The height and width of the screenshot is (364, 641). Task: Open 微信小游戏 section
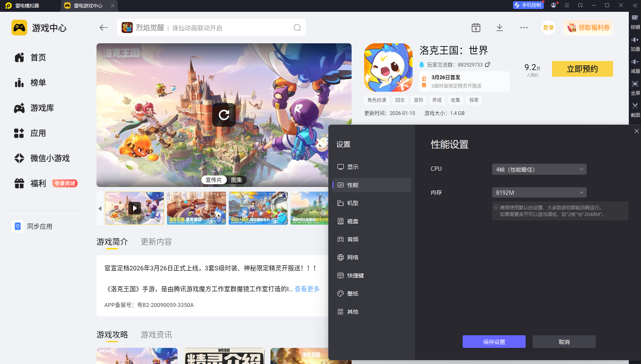[x=42, y=158]
